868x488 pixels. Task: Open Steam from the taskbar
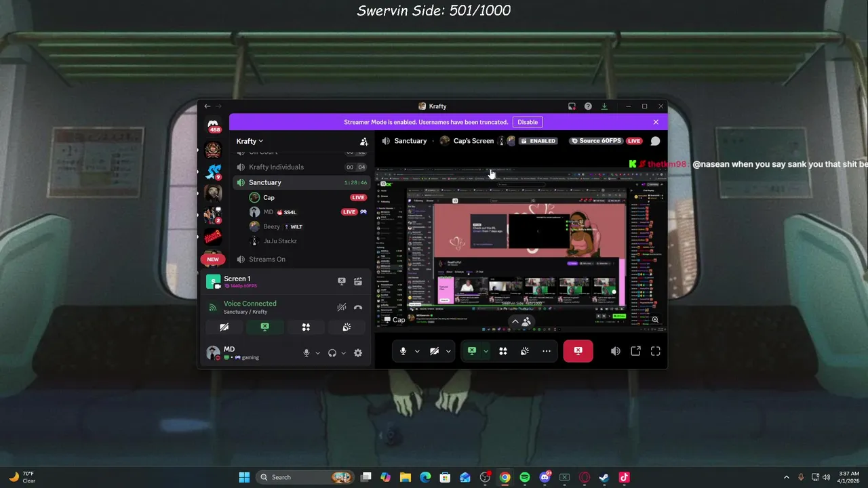(x=604, y=477)
